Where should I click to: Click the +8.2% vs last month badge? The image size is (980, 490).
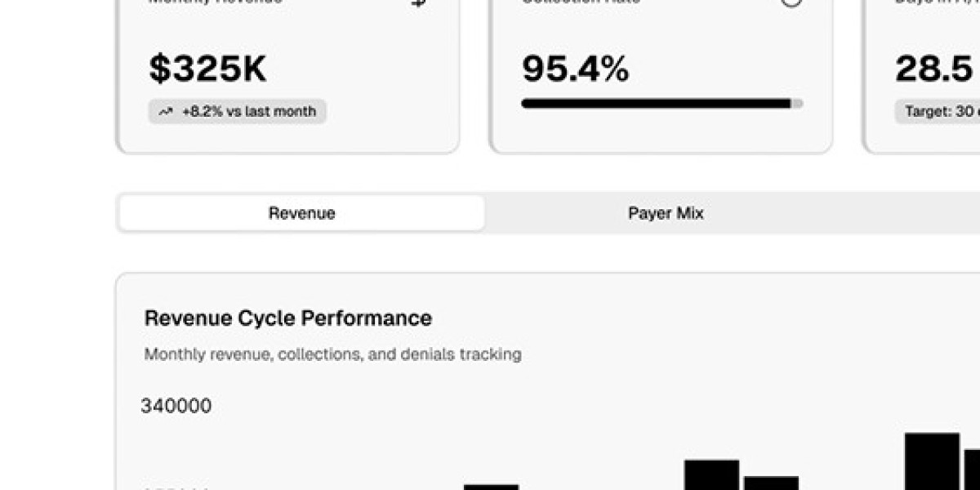237,111
